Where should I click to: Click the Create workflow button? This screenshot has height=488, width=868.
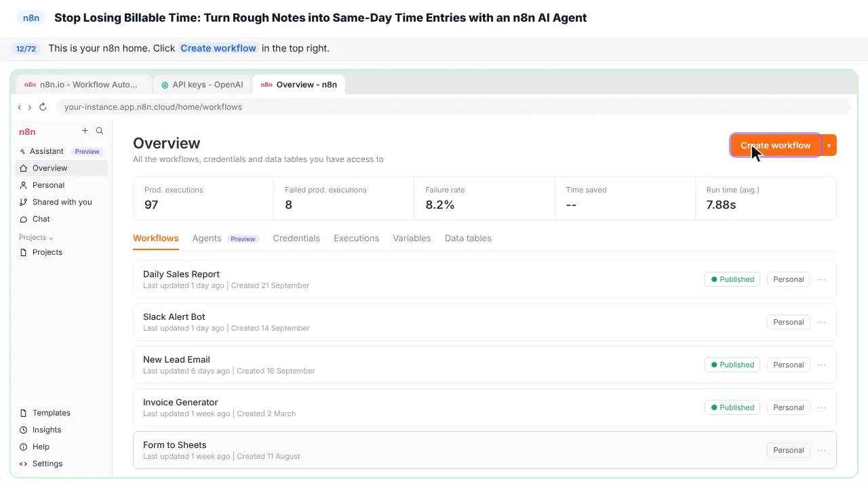click(776, 145)
